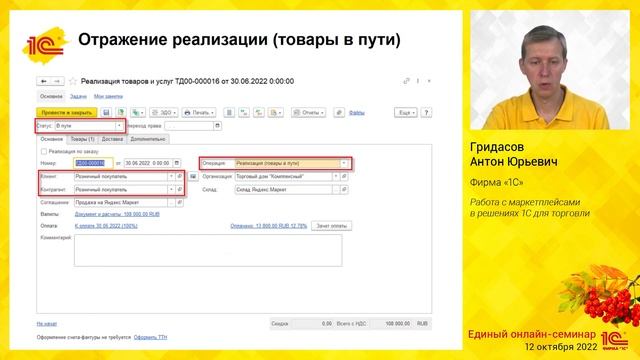
Task: Open the create-based-on green icon dropdown
Action: click(x=138, y=112)
